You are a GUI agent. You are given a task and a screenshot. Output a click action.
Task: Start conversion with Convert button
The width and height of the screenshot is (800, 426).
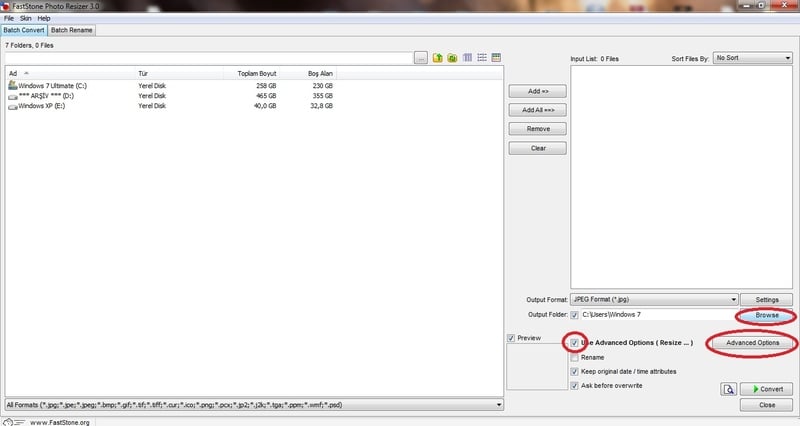pos(766,389)
